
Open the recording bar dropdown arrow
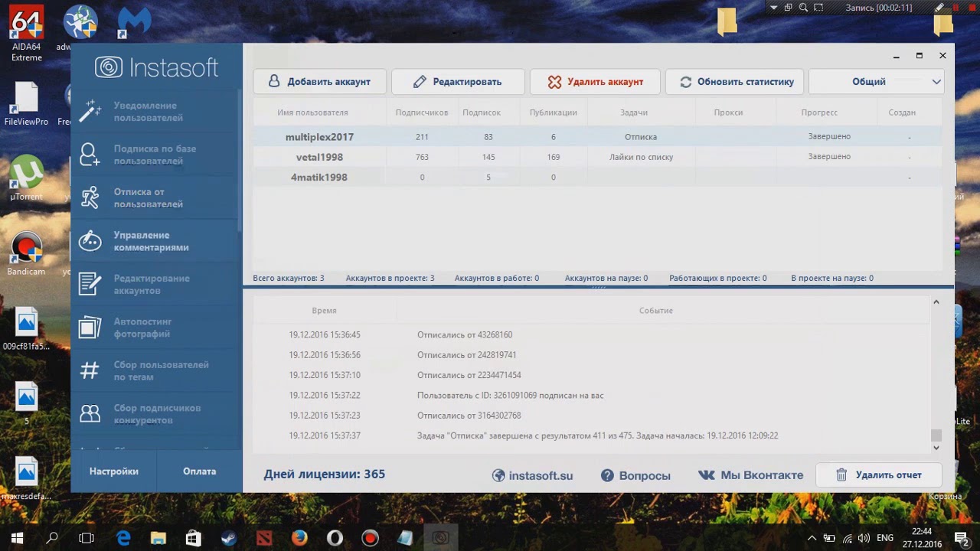(x=774, y=7)
